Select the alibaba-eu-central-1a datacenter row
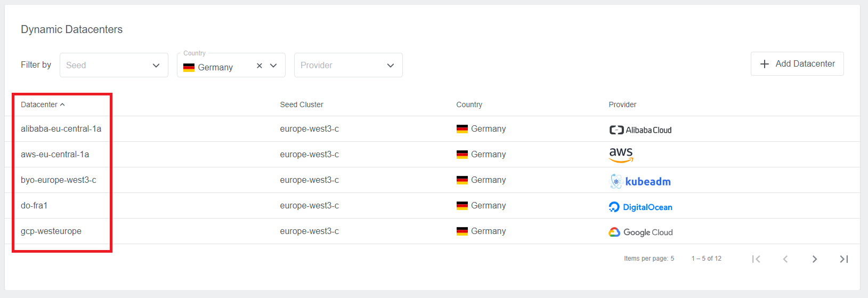 click(x=61, y=129)
